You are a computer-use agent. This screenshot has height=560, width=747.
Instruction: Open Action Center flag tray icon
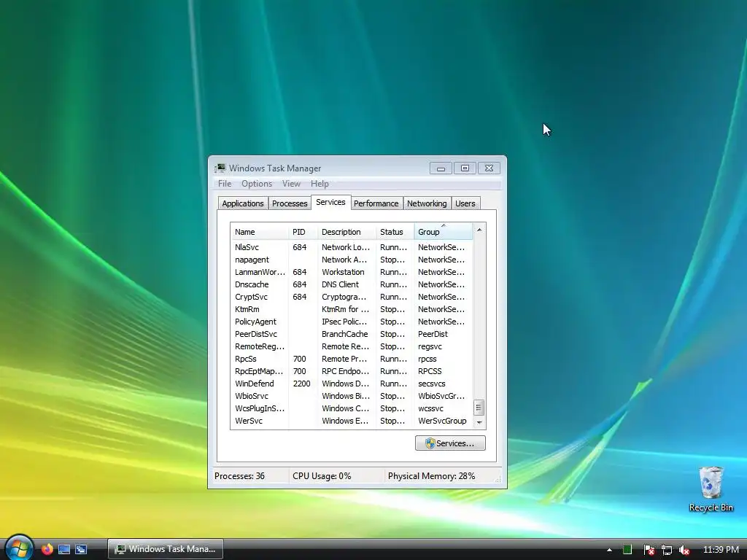649,550
